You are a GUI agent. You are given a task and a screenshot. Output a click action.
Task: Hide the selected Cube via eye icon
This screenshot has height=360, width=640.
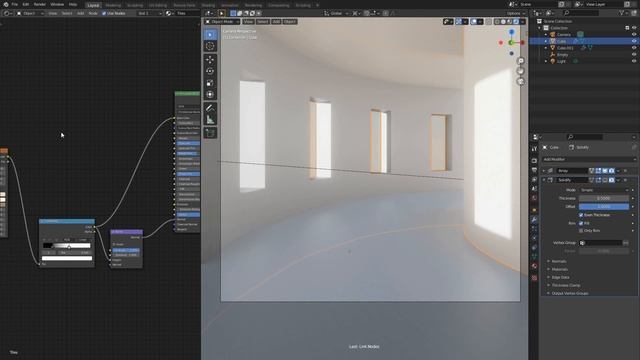coord(634,41)
